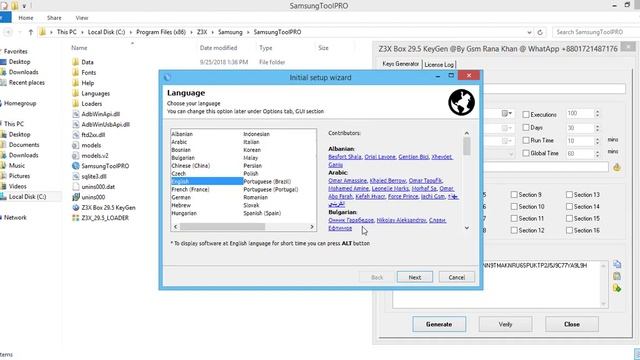Viewport: 640px width, 360px height.
Task: Open Nikolay Aleksandrov contributor link
Action: click(401, 220)
